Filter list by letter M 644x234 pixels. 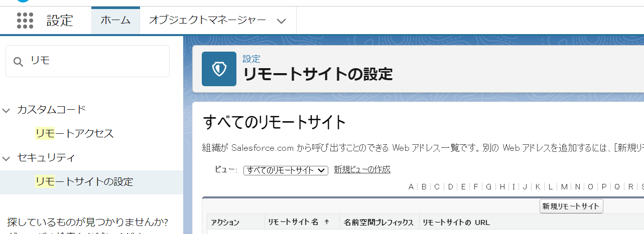[x=564, y=187]
